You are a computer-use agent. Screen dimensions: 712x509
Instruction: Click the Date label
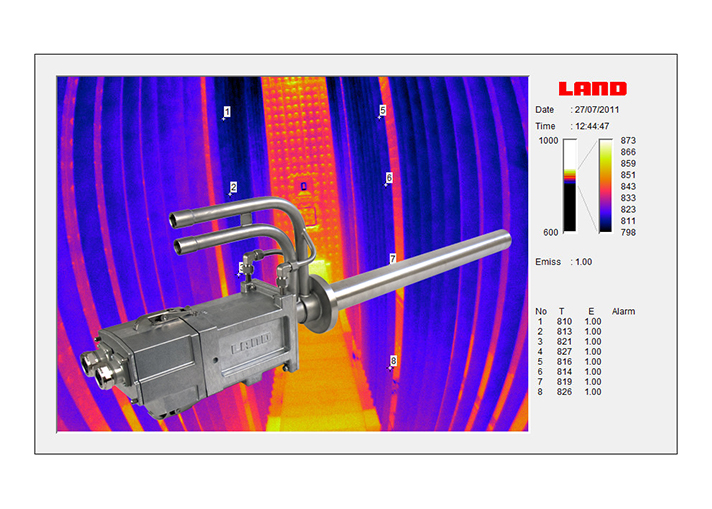point(544,110)
